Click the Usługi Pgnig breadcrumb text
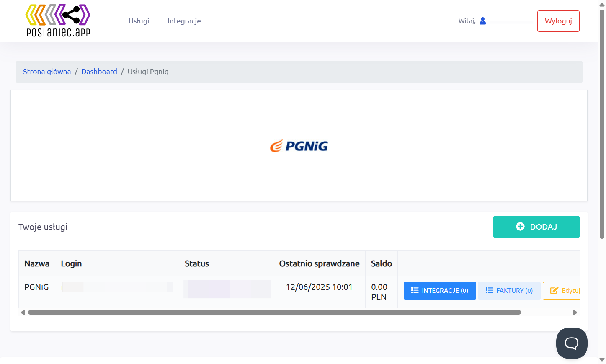The width and height of the screenshot is (606, 364). pos(148,72)
